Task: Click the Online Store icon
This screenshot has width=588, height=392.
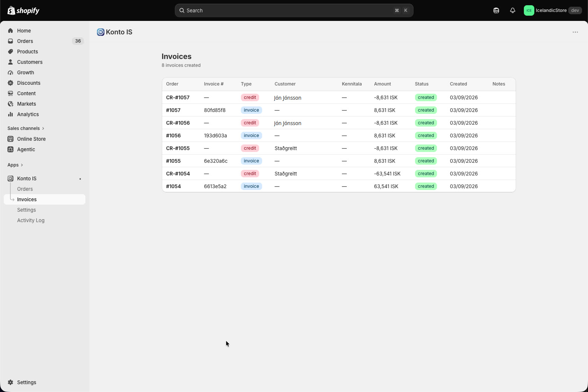Action: tap(10, 139)
